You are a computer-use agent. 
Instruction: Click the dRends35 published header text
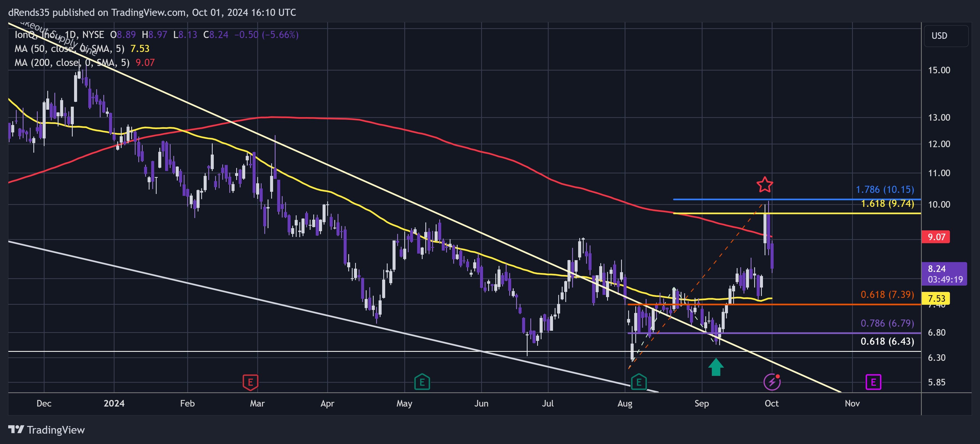pyautogui.click(x=152, y=13)
